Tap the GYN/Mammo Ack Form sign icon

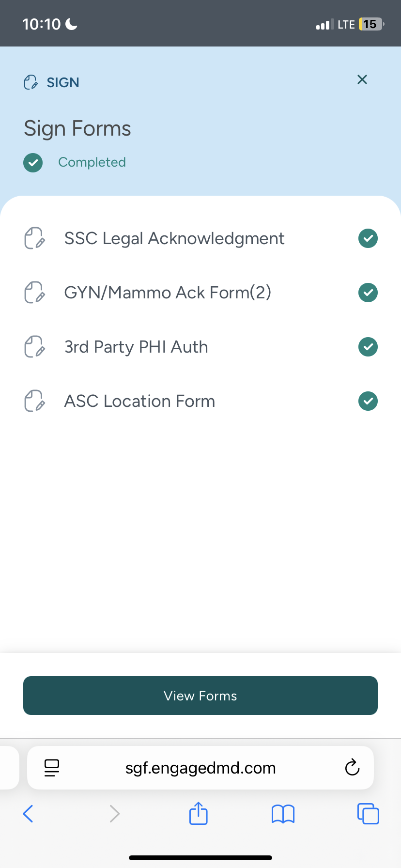pos(34,293)
